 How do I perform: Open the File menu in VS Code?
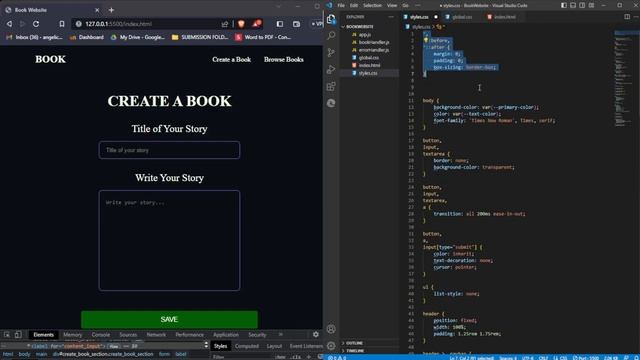(341, 5)
